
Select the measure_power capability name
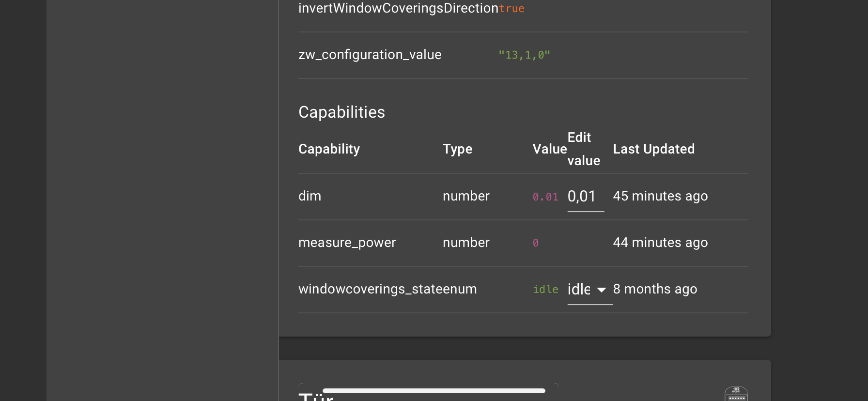tap(347, 243)
